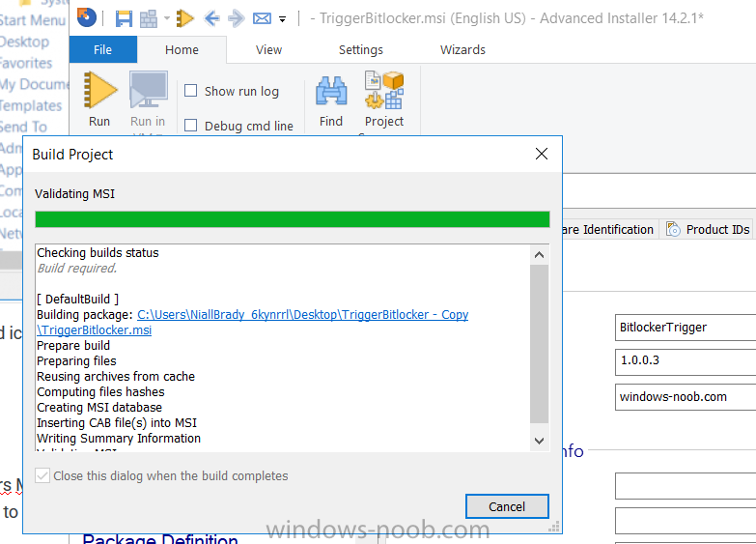Click the 'Writing Summary Information' log line
Viewport: 756px width, 544px height.
pyautogui.click(x=119, y=439)
